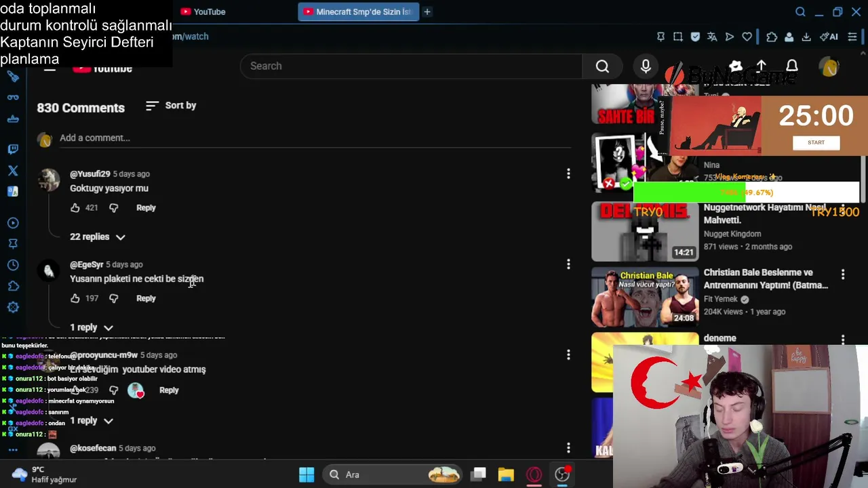The image size is (868, 488).
Task: Open Opera easy setup sliders icon
Action: [852, 37]
